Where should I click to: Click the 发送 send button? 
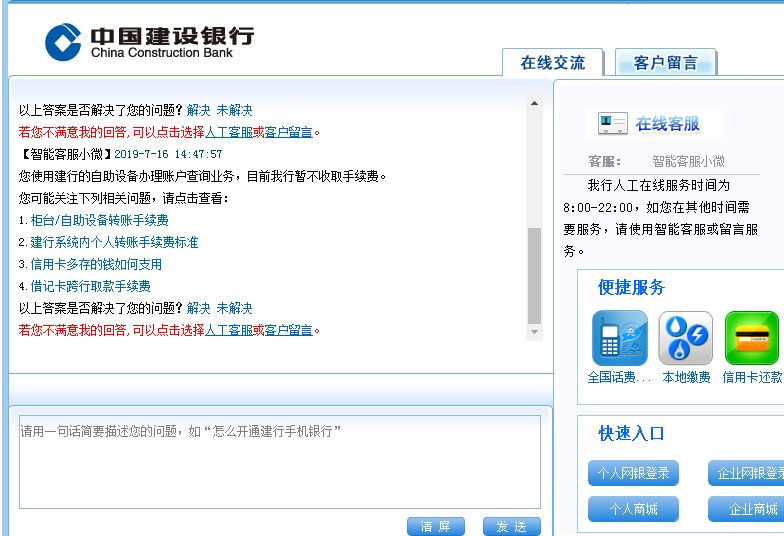(512, 526)
